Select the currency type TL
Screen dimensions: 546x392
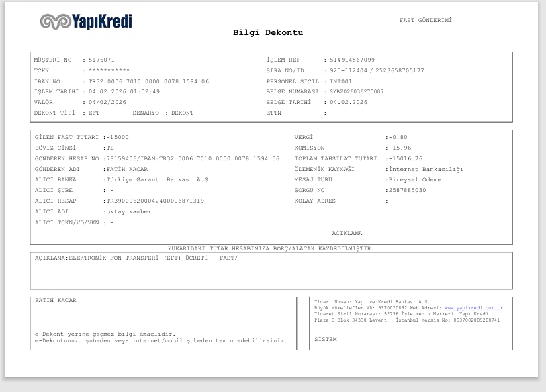click(110, 148)
